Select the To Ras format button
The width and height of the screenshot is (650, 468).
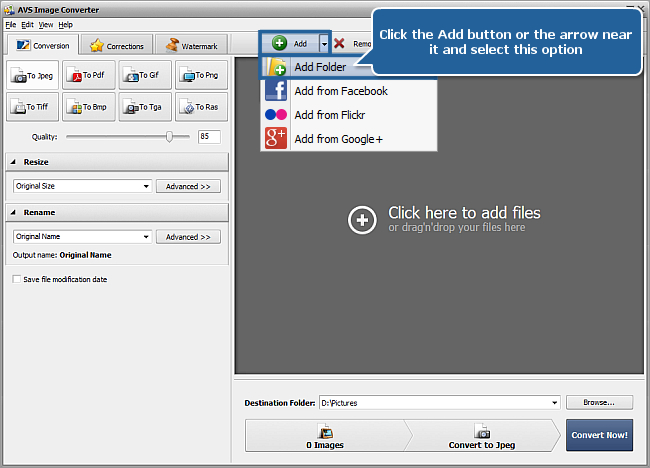pos(201,107)
